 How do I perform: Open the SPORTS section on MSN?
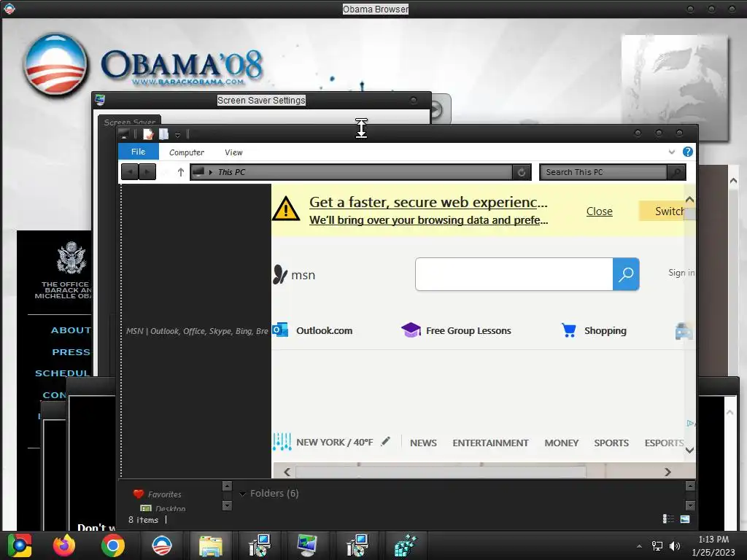pyautogui.click(x=611, y=443)
